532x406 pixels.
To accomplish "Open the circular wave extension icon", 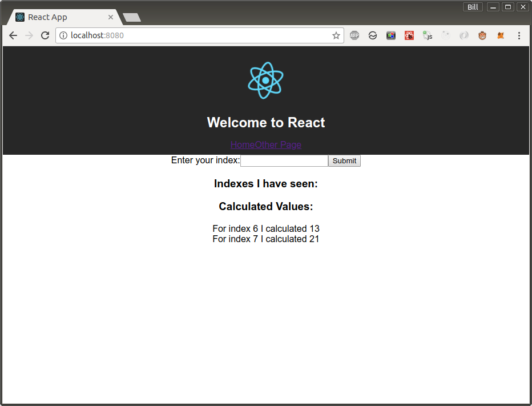I will pyautogui.click(x=373, y=35).
